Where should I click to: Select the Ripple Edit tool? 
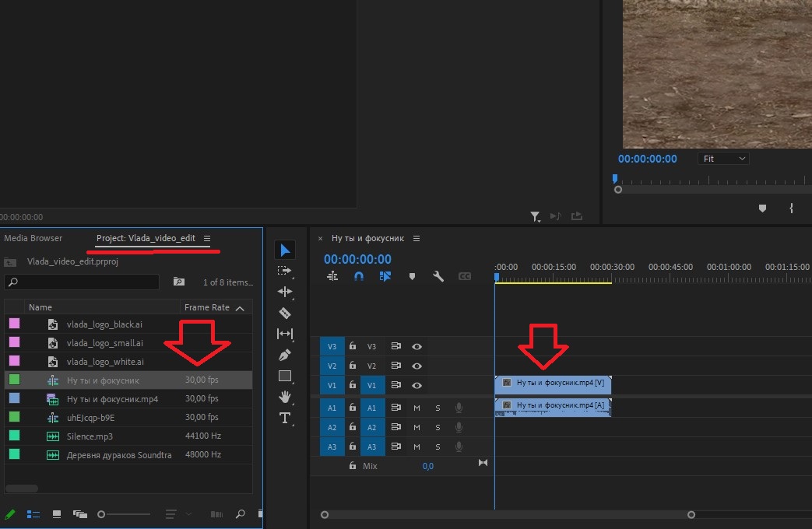point(285,292)
